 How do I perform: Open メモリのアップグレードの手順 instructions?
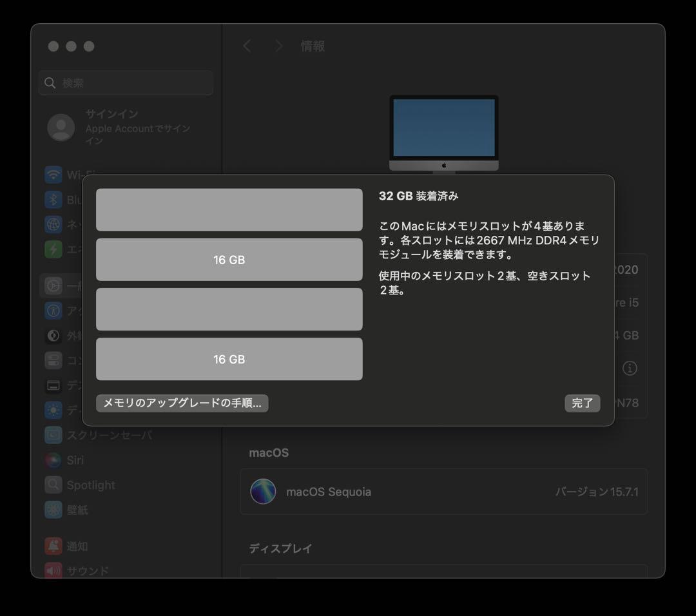182,403
